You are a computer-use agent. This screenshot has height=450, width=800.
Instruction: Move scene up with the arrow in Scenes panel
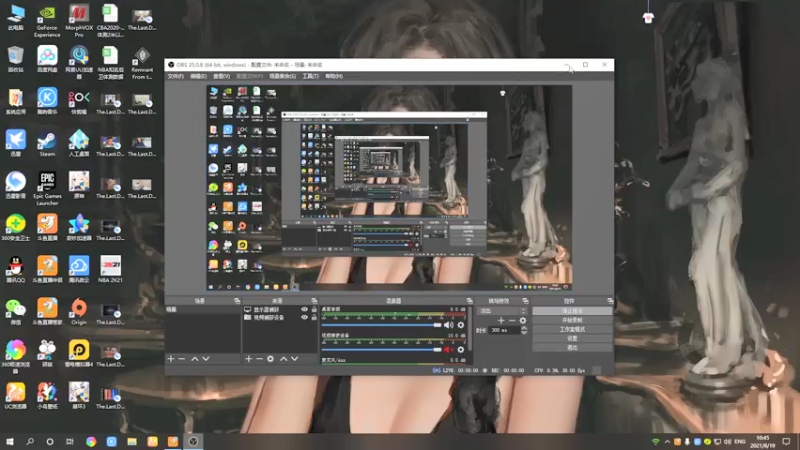click(194, 359)
